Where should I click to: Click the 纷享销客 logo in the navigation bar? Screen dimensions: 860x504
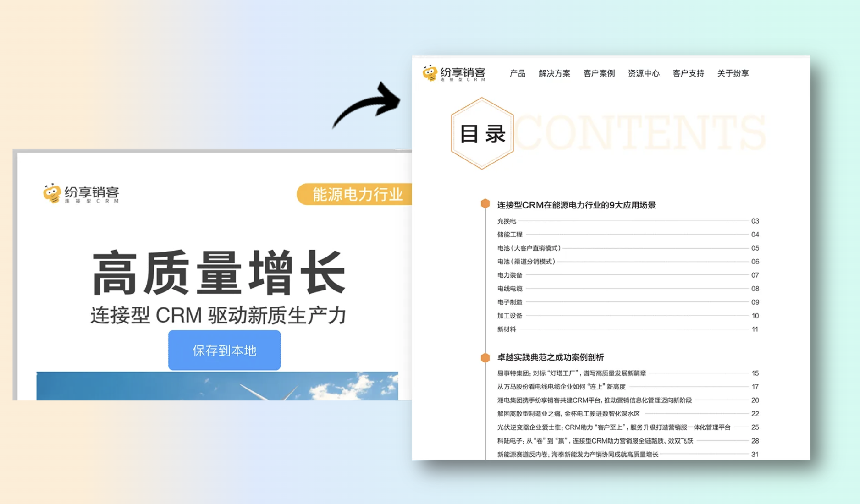[x=454, y=73]
